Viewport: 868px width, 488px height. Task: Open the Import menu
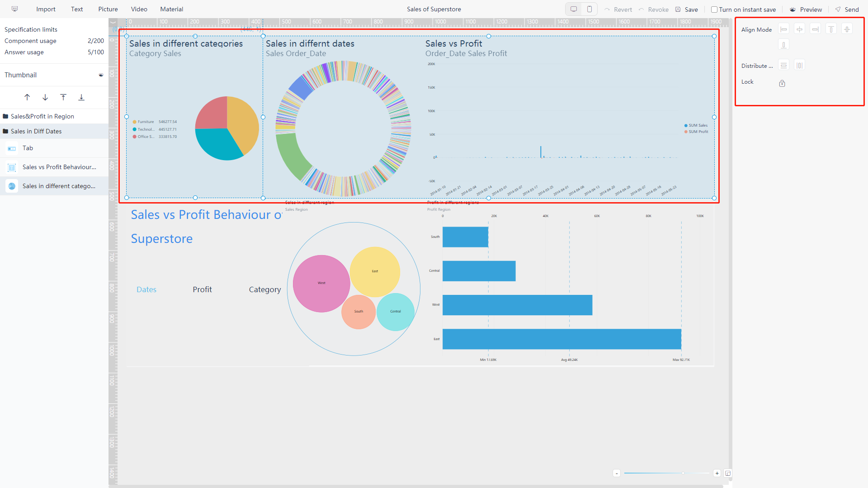pyautogui.click(x=46, y=9)
